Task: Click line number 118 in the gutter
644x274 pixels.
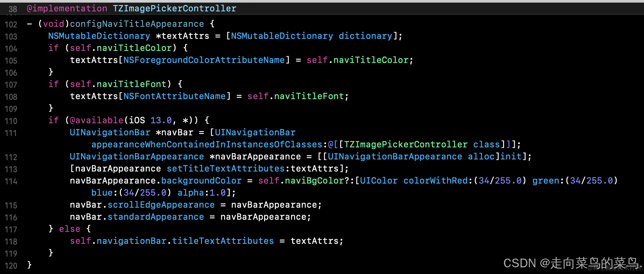Action: 11,242
